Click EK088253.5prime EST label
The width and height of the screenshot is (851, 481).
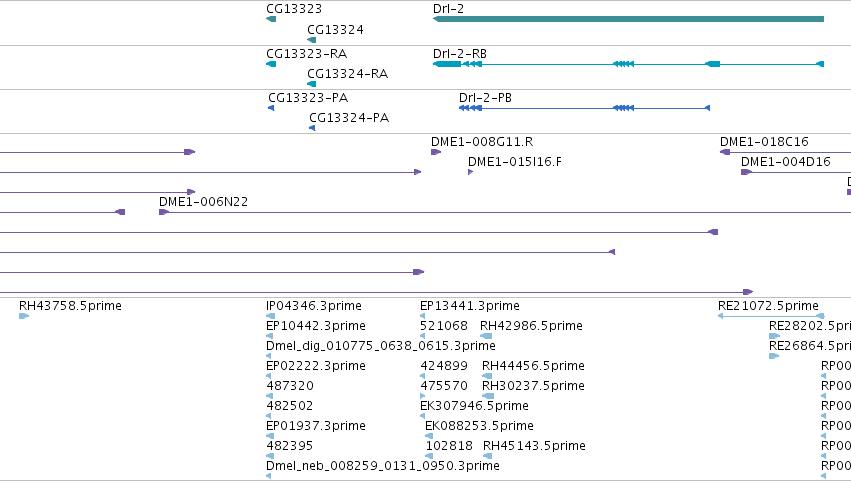[x=479, y=426]
